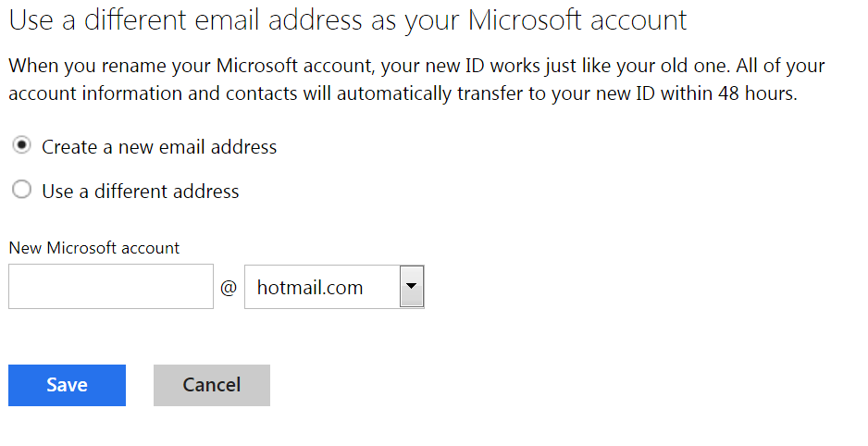Expand the email domain combo box

coord(334,287)
